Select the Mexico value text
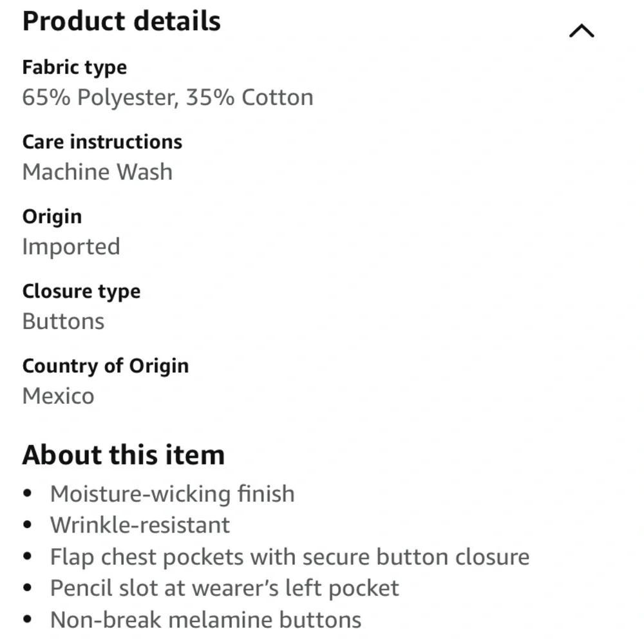 click(x=58, y=396)
